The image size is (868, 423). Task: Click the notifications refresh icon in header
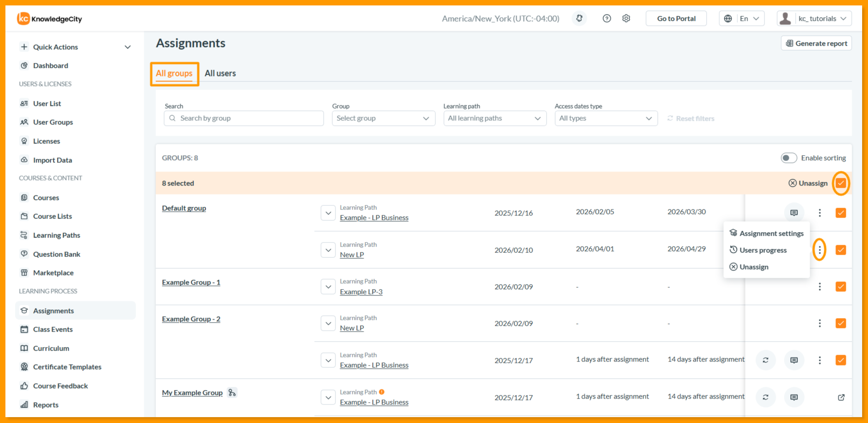579,19
